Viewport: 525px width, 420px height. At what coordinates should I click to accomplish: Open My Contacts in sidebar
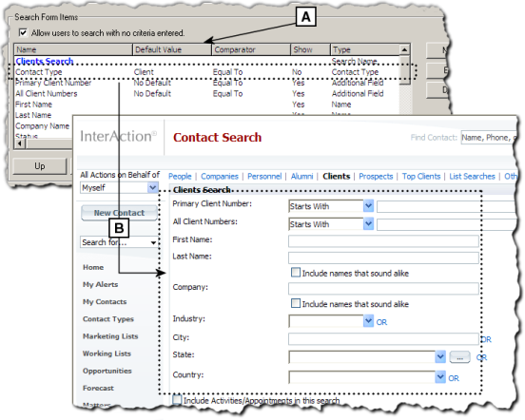click(x=105, y=302)
